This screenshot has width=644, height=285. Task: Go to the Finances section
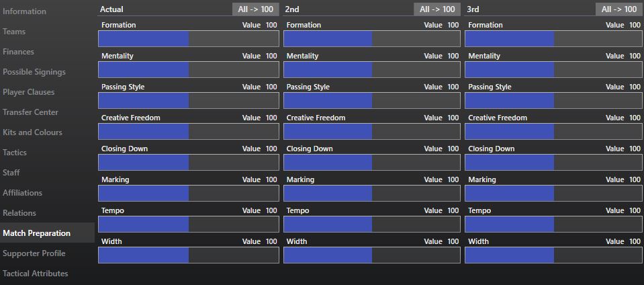point(18,52)
